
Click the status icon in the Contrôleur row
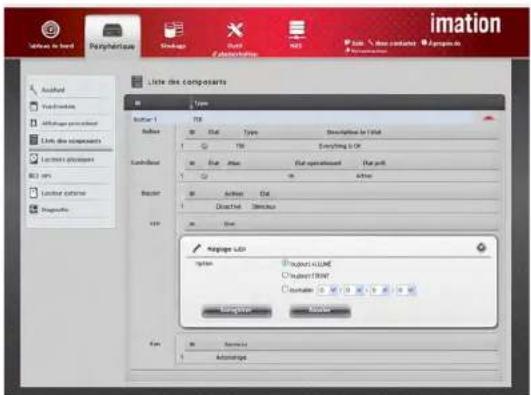click(x=204, y=176)
